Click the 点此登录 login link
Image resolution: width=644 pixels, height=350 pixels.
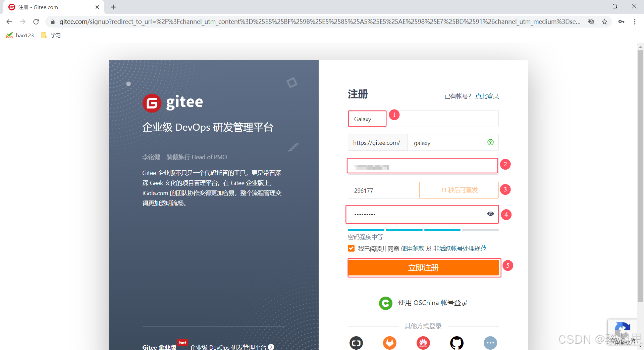point(487,96)
